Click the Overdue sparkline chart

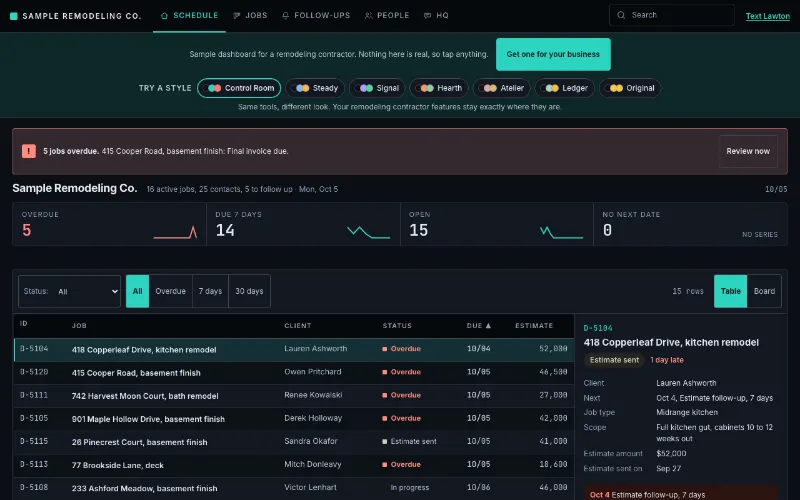tap(176, 232)
